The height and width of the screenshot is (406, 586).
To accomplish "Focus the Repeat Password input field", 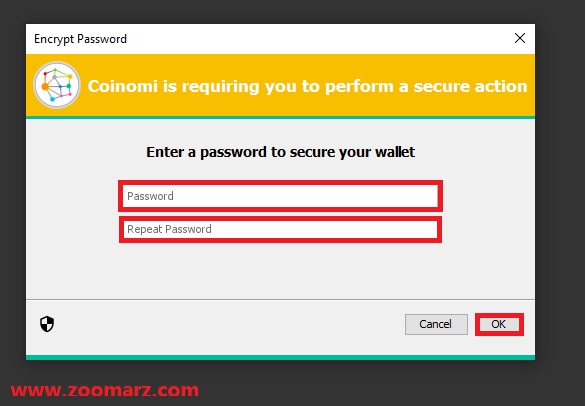I will [x=280, y=229].
